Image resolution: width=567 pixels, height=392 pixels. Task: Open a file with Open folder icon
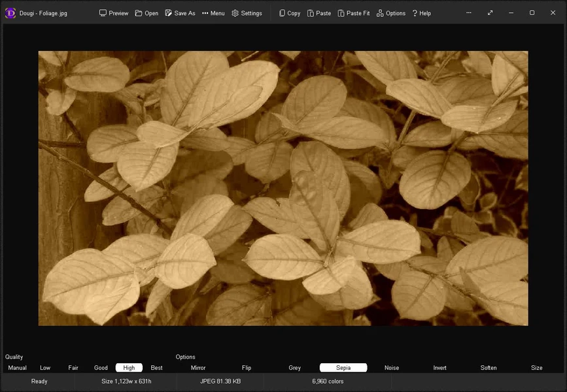coord(139,13)
